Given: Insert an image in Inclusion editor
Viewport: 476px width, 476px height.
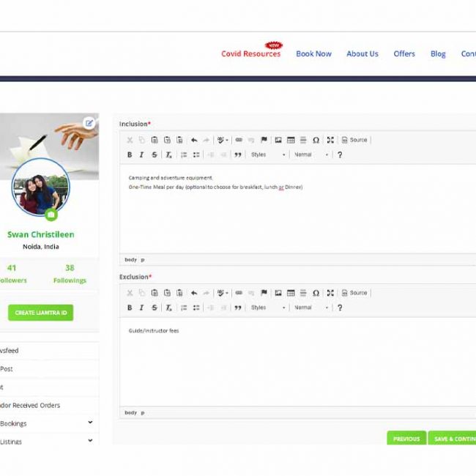Looking at the screenshot, I should (278, 140).
